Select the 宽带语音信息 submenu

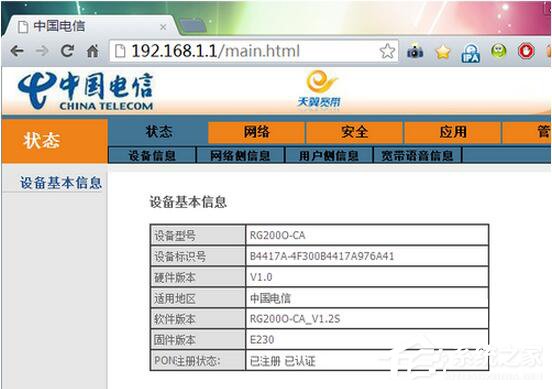[417, 155]
